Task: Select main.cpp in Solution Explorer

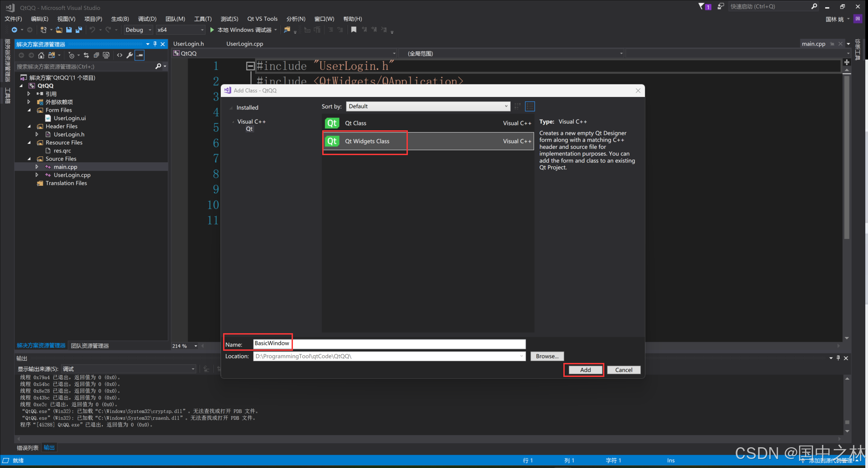Action: point(65,167)
